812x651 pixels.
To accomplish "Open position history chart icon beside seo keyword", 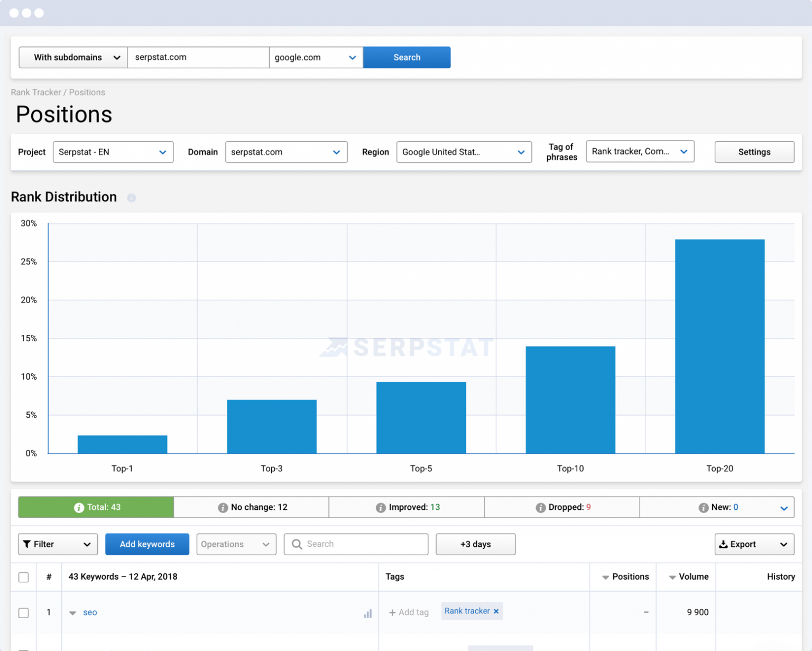I will (x=368, y=613).
